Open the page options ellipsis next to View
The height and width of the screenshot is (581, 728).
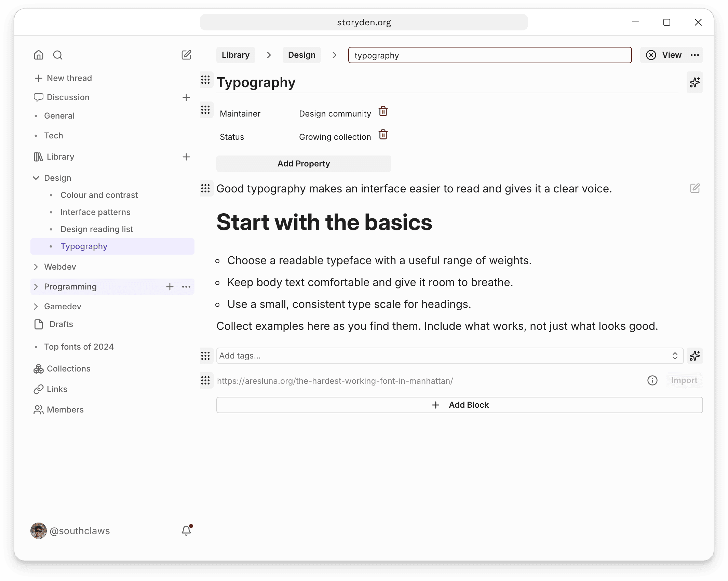pos(695,55)
